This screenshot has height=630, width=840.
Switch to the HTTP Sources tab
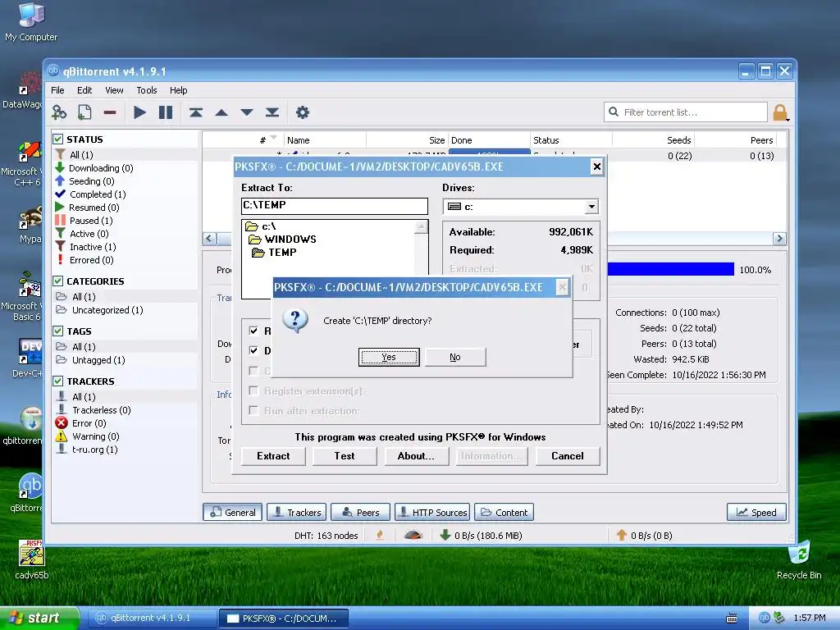click(432, 512)
